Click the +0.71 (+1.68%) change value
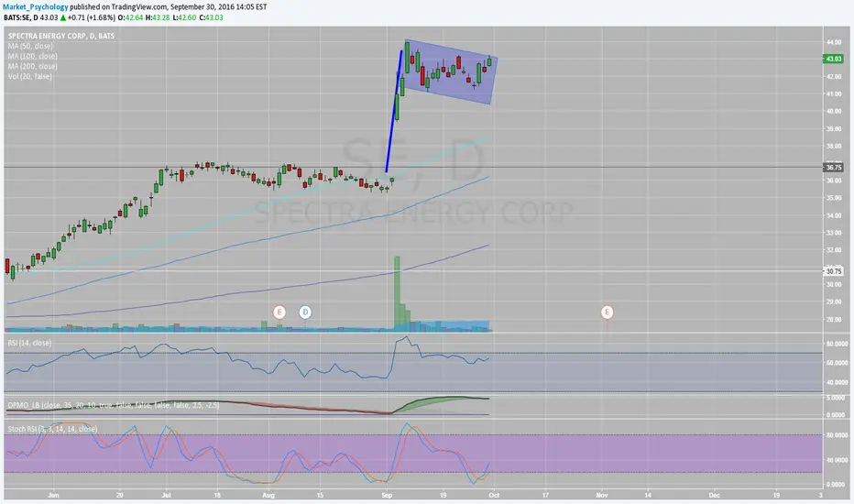Screen dimensions: 854x504 pyautogui.click(x=92, y=17)
